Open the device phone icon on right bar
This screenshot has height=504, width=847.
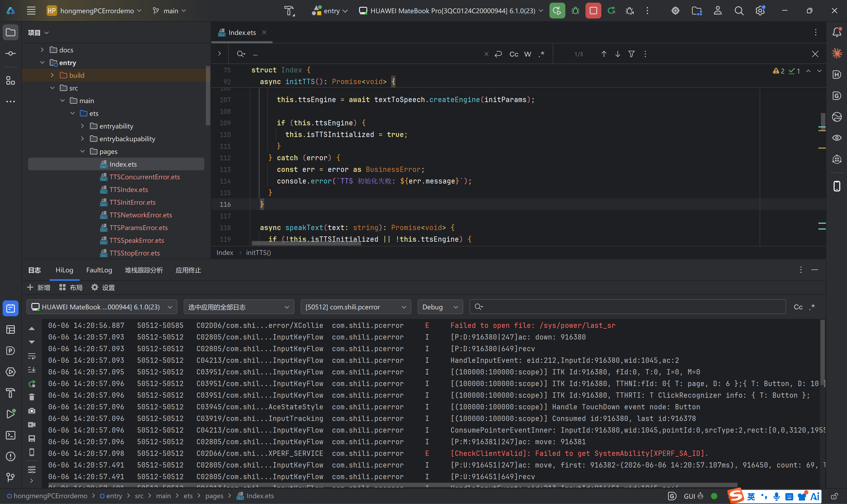point(837,186)
